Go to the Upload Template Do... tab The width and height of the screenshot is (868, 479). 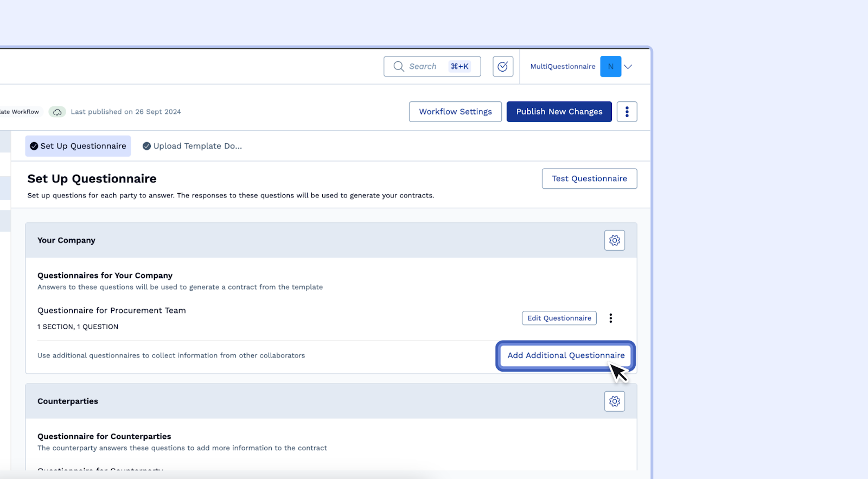[193, 146]
